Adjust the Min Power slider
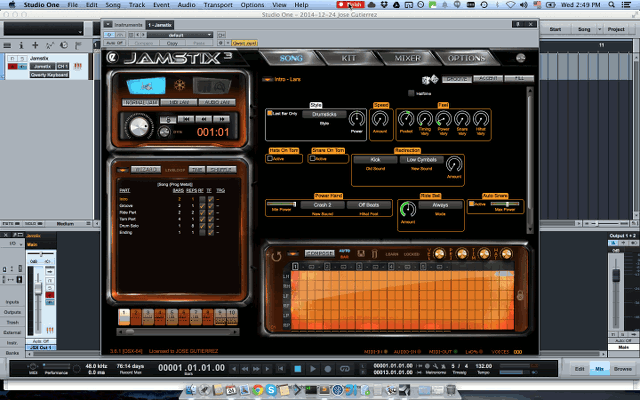This screenshot has height=400, width=640. pyautogui.click(x=282, y=204)
